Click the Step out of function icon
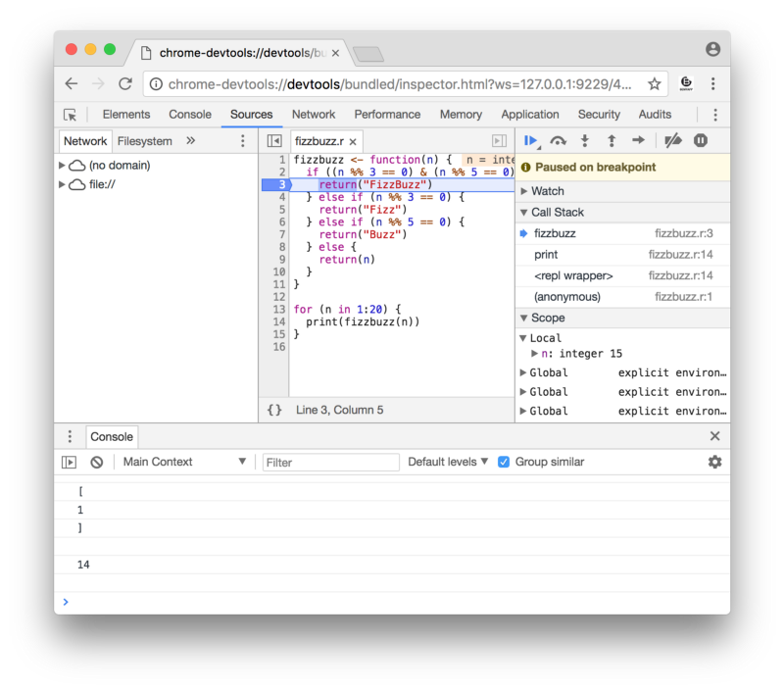 point(612,141)
